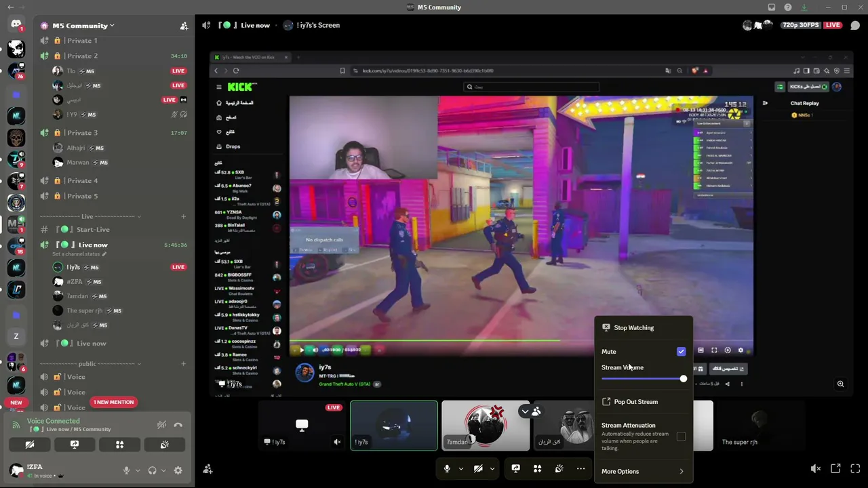Click the 1 NEW MENTION button
The image size is (868, 488).
click(x=113, y=403)
